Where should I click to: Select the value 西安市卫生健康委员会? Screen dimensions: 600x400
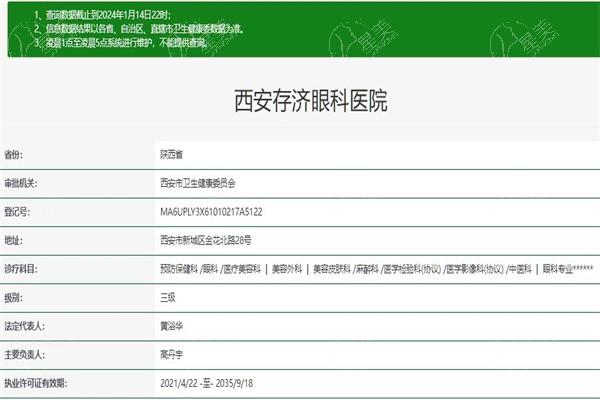pyautogui.click(x=197, y=183)
